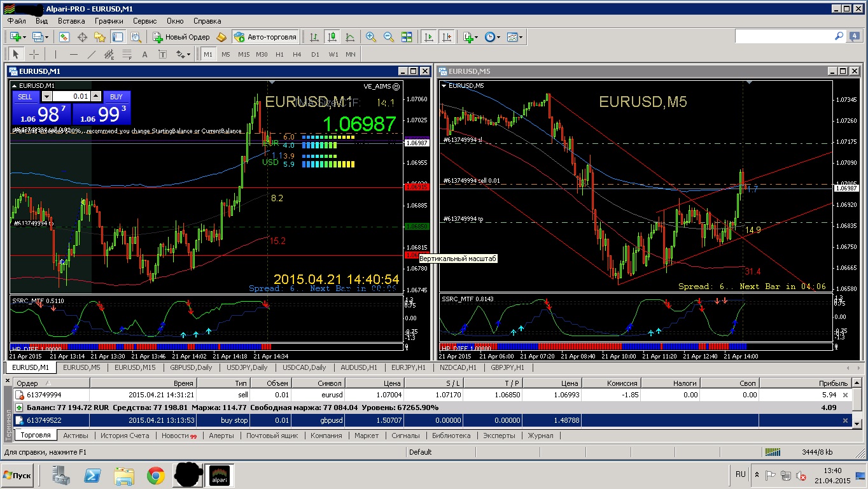The height and width of the screenshot is (489, 868).
Task: Switch the chart to candlesticks mode
Action: tap(332, 37)
